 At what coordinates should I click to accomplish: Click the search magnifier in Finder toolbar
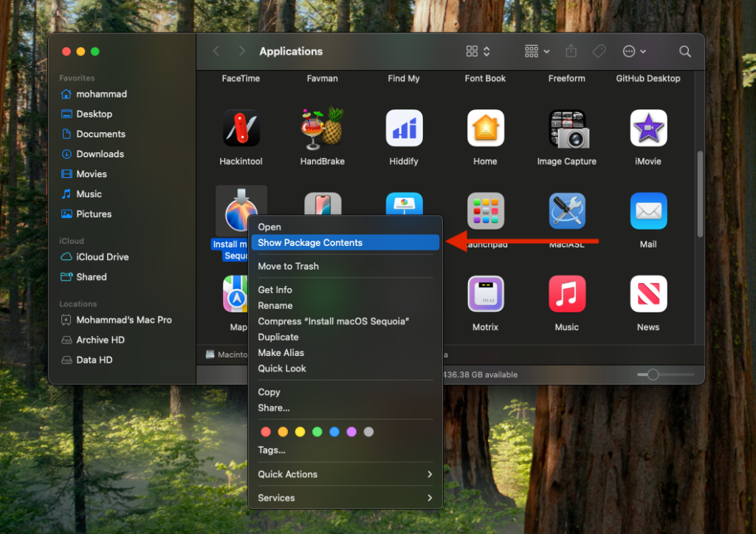coord(685,52)
